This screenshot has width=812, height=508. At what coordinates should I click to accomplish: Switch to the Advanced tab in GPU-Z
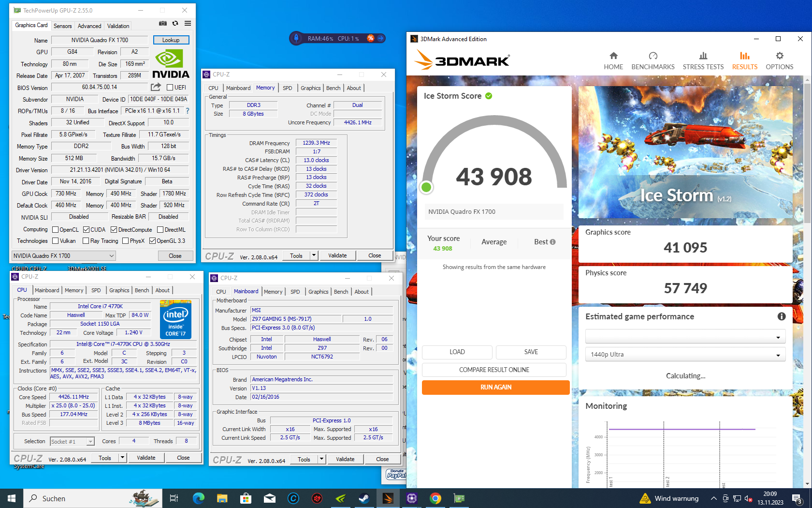pos(89,26)
